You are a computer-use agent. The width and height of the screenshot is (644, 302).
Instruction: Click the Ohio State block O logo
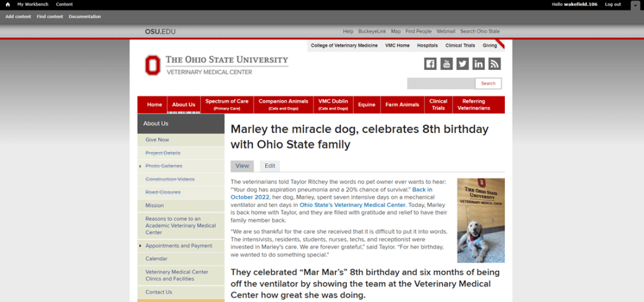[152, 65]
